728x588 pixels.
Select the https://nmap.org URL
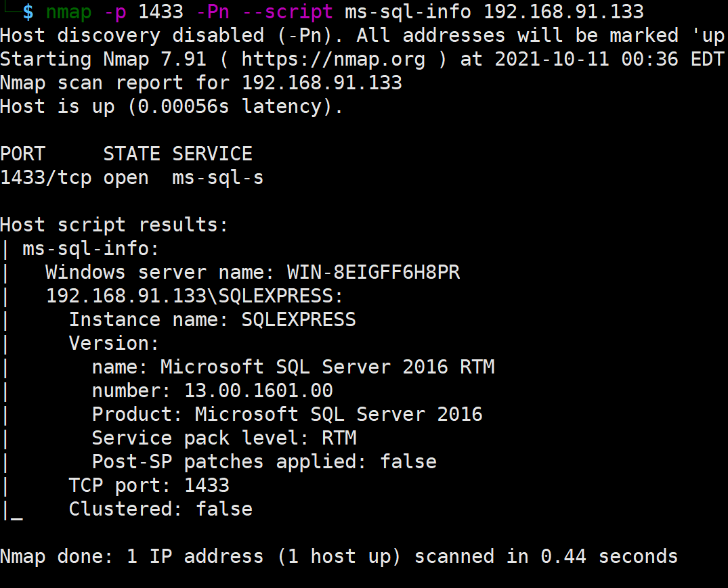(333, 60)
